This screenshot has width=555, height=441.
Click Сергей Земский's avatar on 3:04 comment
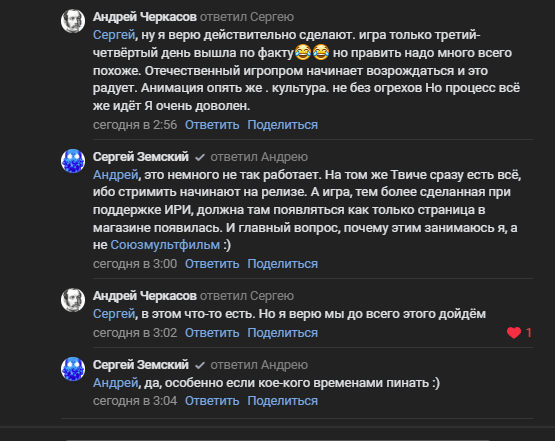(x=73, y=369)
